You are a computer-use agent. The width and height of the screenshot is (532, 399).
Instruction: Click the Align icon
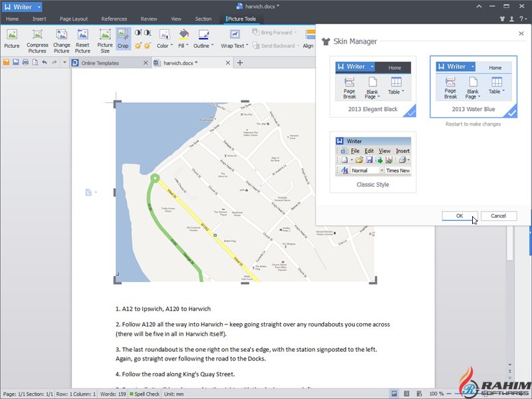click(x=309, y=39)
